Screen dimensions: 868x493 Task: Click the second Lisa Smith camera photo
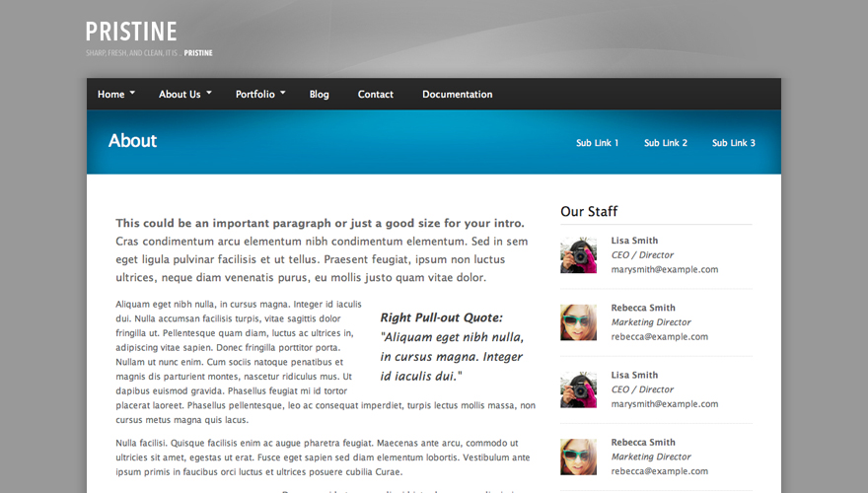point(578,389)
